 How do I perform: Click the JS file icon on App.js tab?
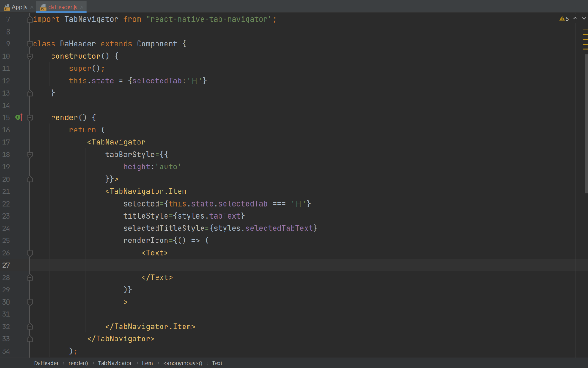point(7,7)
